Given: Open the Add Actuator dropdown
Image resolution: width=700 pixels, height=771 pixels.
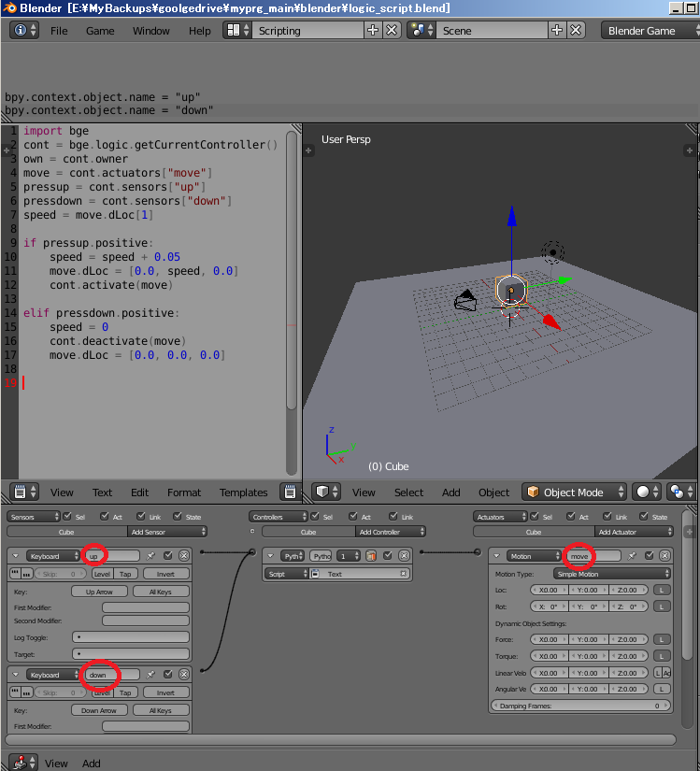Looking at the screenshot, I should (634, 532).
